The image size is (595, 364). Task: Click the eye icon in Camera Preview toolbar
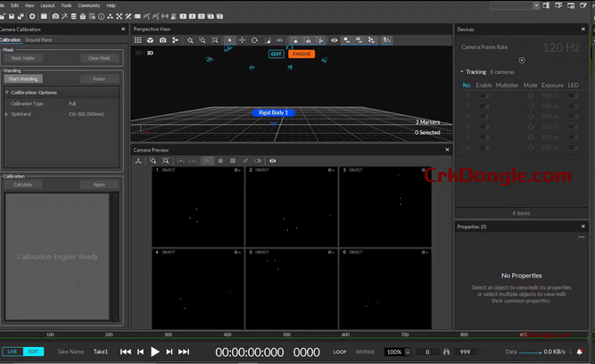click(272, 161)
